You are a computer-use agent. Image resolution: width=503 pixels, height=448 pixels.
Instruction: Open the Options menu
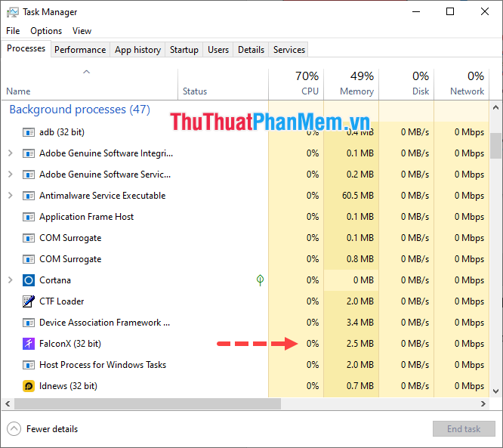(x=46, y=31)
